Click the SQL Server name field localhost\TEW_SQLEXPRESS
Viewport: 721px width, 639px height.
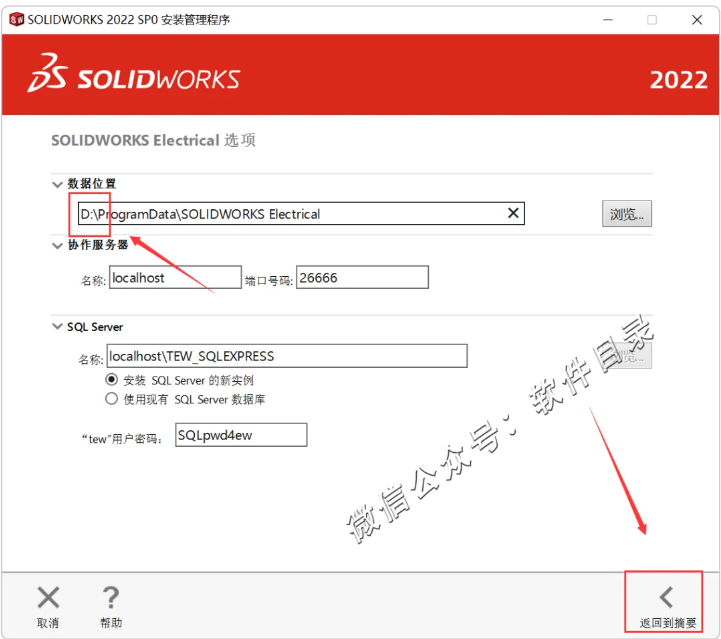(x=287, y=356)
